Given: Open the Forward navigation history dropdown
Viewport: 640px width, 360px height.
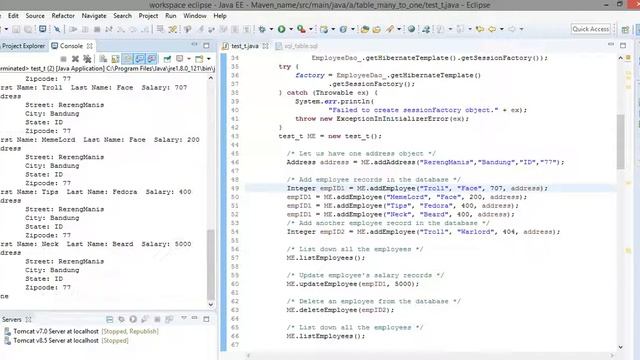Looking at the screenshot, I should [x=521, y=29].
